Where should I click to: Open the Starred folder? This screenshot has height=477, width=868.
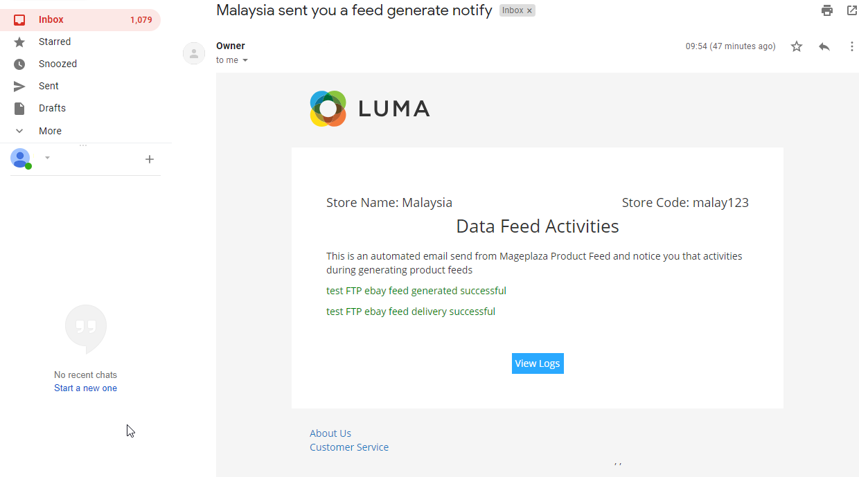click(x=55, y=42)
